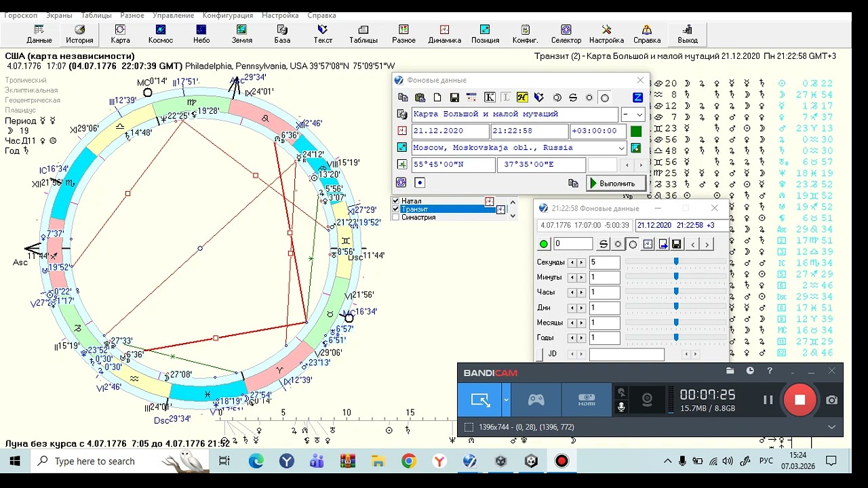Open the Селектор toolbar icon
The width and height of the screenshot is (868, 488).
pos(566,34)
